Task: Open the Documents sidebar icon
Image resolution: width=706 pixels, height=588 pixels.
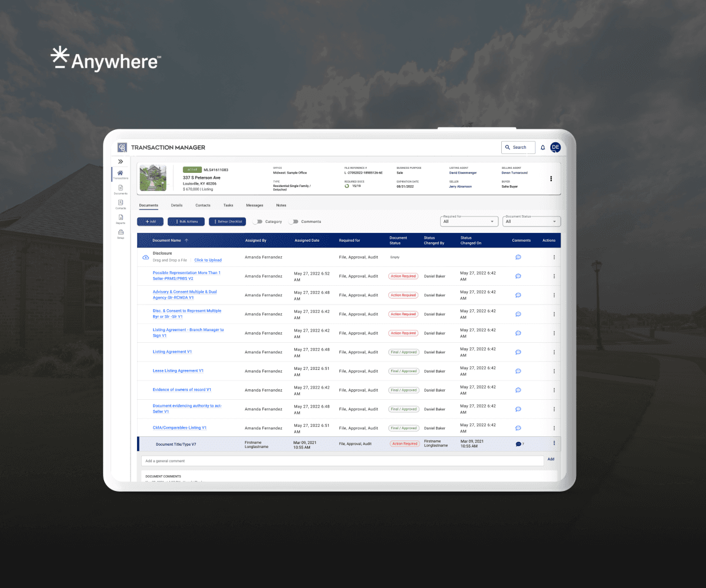Action: [121, 189]
